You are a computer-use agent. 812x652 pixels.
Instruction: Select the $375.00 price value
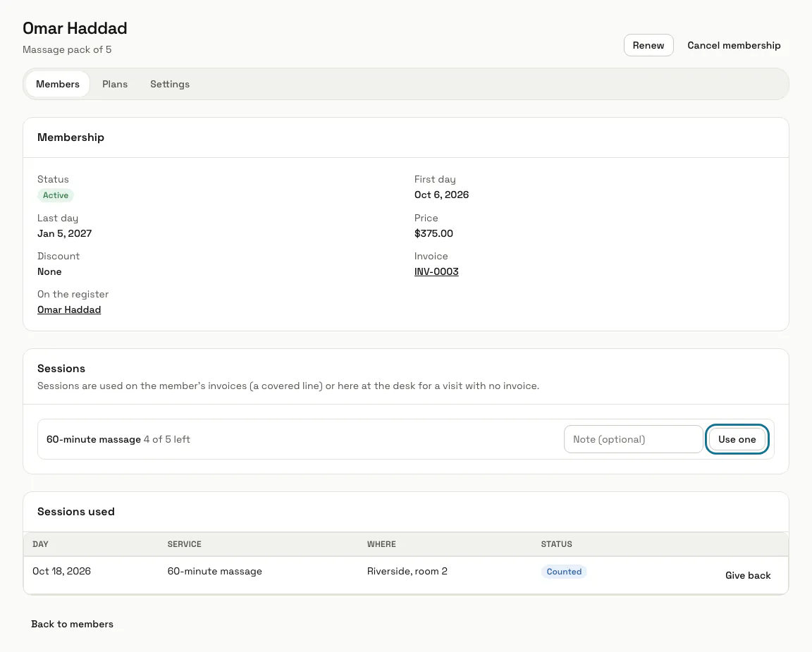coord(433,233)
